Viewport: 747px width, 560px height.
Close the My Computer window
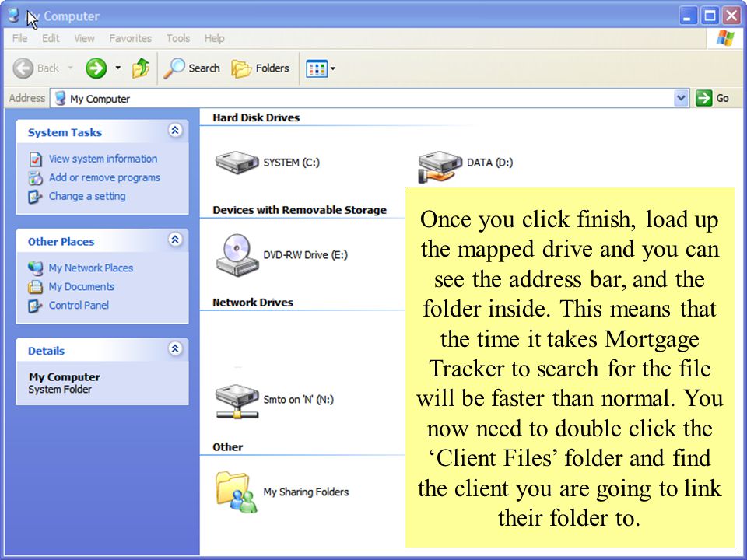tap(731, 16)
